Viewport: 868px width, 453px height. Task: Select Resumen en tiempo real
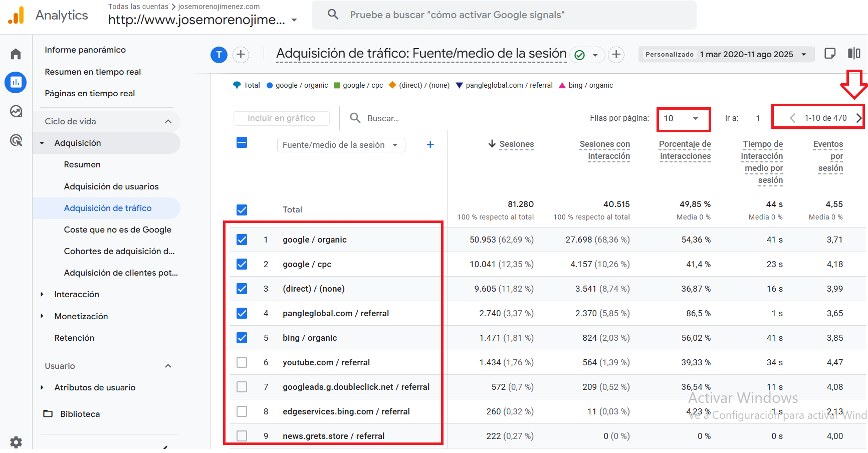(x=93, y=72)
